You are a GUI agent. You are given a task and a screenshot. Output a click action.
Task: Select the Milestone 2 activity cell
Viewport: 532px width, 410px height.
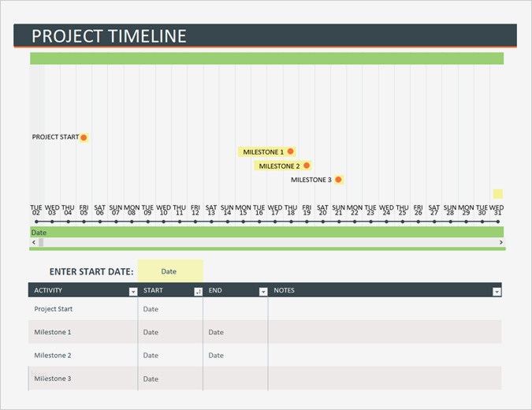pos(83,355)
